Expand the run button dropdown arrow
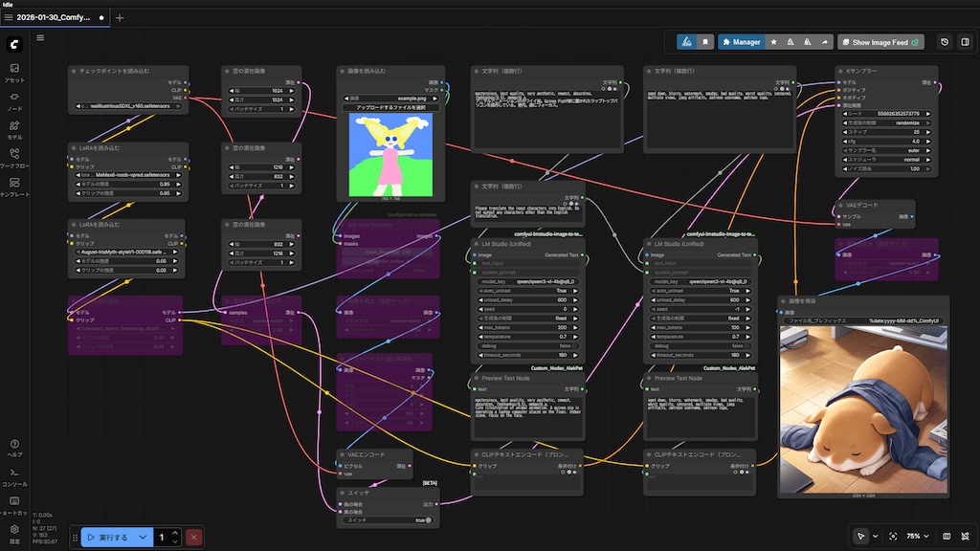This screenshot has height=551, width=980. [x=143, y=538]
